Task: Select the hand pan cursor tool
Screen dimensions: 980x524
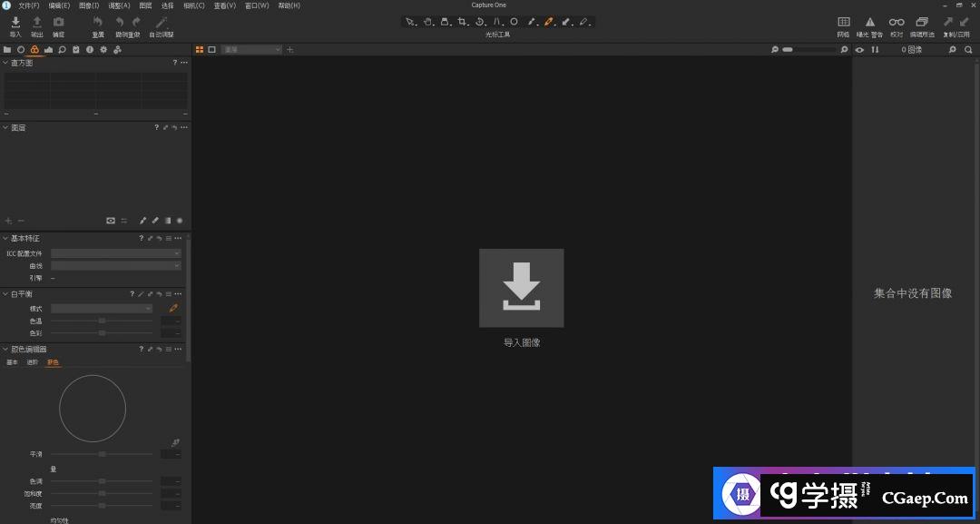Action: coord(427,21)
